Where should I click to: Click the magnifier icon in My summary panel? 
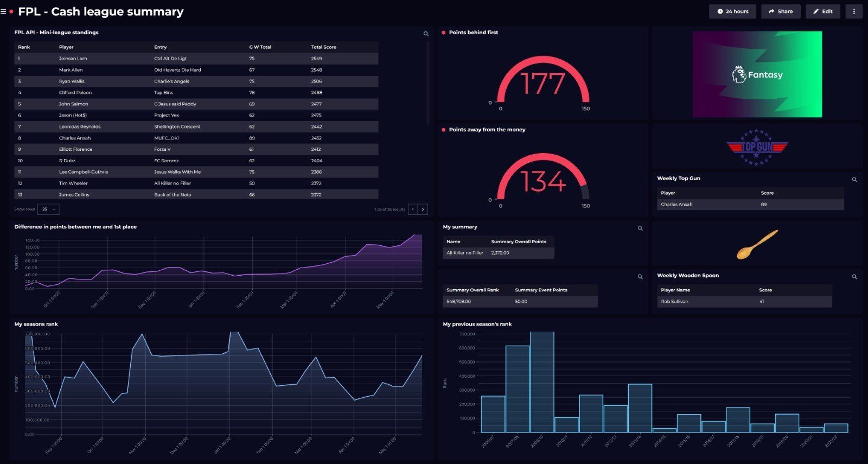click(x=640, y=228)
